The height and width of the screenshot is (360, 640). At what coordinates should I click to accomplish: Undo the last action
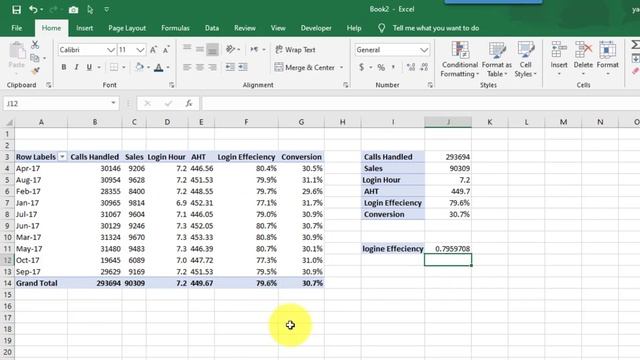click(x=33, y=9)
